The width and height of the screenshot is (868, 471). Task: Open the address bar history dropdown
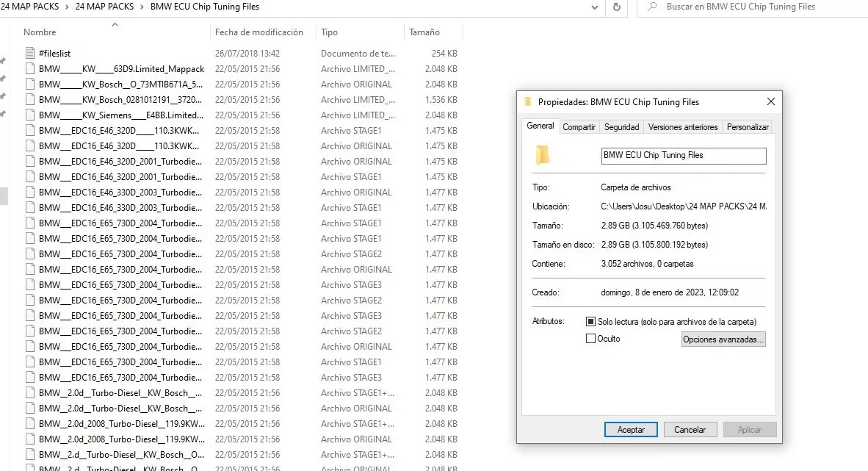(x=595, y=7)
